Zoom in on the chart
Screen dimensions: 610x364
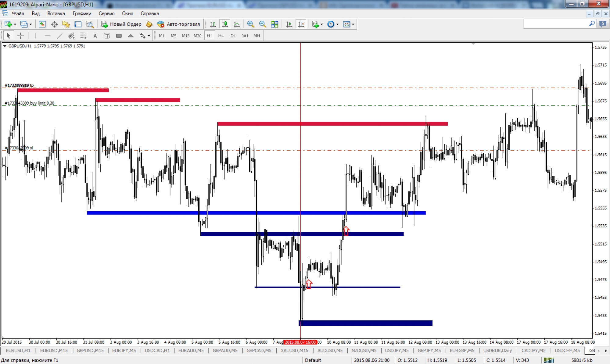250,24
